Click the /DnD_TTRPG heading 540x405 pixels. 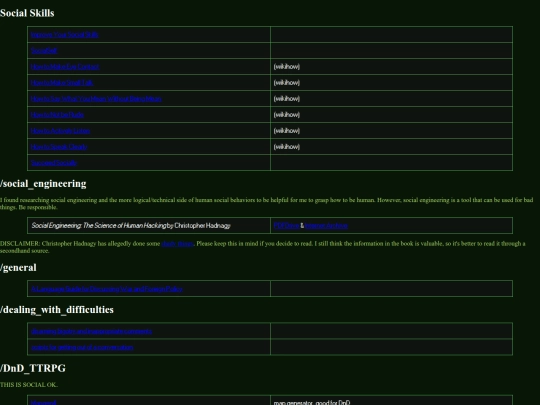33,368
